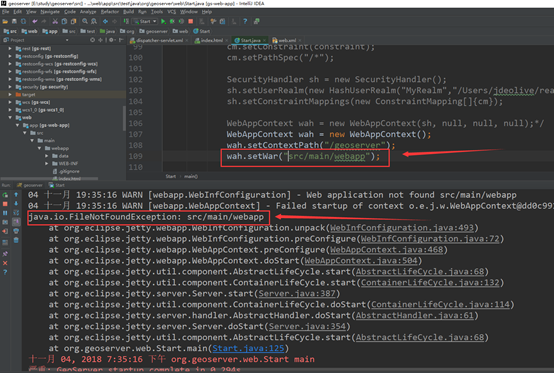Image resolution: width=554 pixels, height=373 pixels.
Task: Open the Navigate menu
Action: click(x=50, y=12)
